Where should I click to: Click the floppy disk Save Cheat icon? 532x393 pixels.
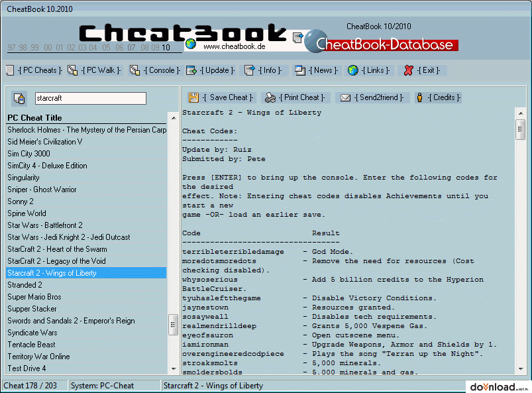coord(193,97)
